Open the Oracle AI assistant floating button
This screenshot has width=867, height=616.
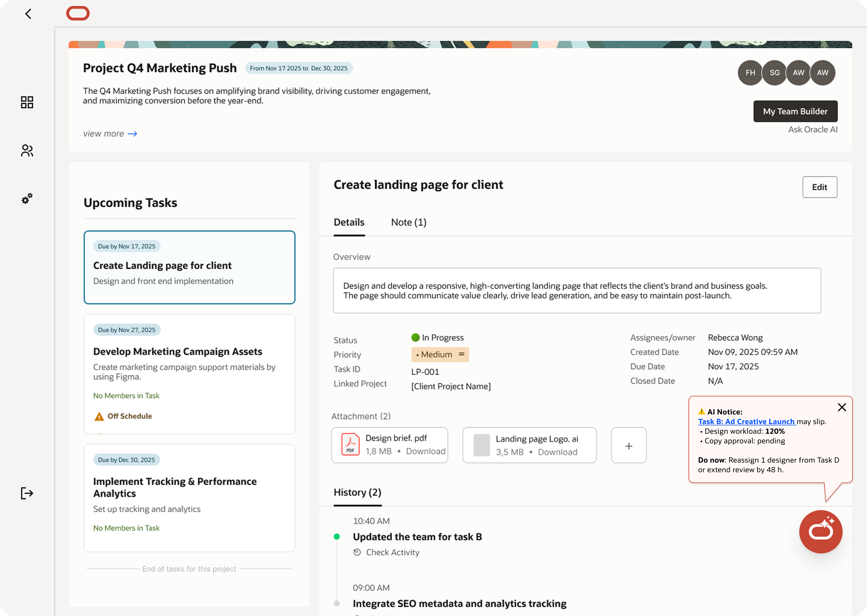coord(820,531)
